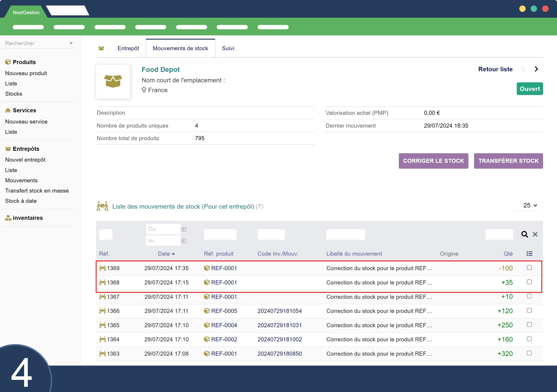Image resolution: width=557 pixels, height=392 pixels.
Task: Expand the Rechercher dropdown in sidebar
Action: coord(71,43)
